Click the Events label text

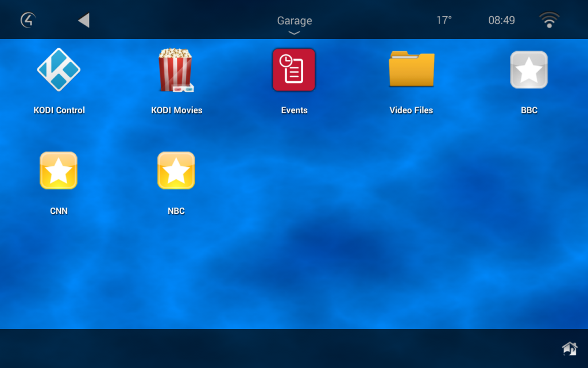(295, 110)
